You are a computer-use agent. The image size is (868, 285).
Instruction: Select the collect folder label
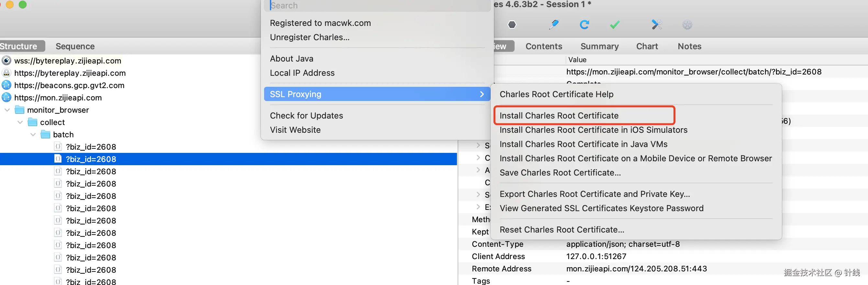[x=52, y=122]
